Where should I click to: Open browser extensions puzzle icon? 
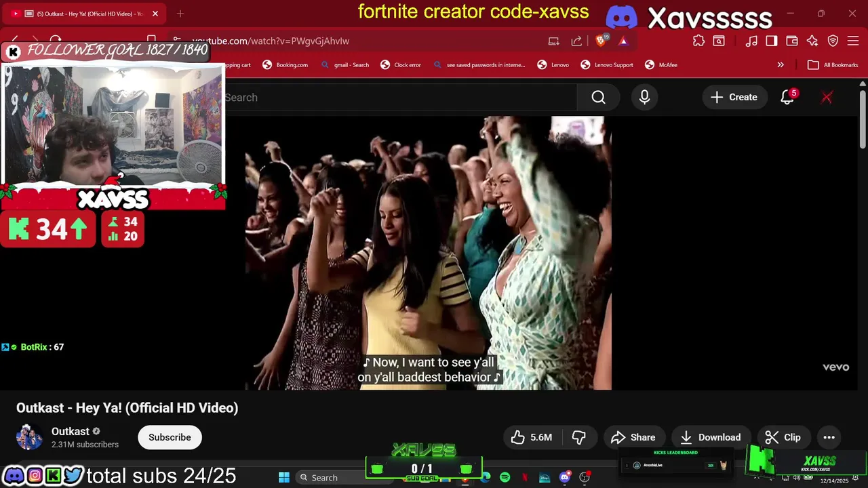click(x=698, y=41)
